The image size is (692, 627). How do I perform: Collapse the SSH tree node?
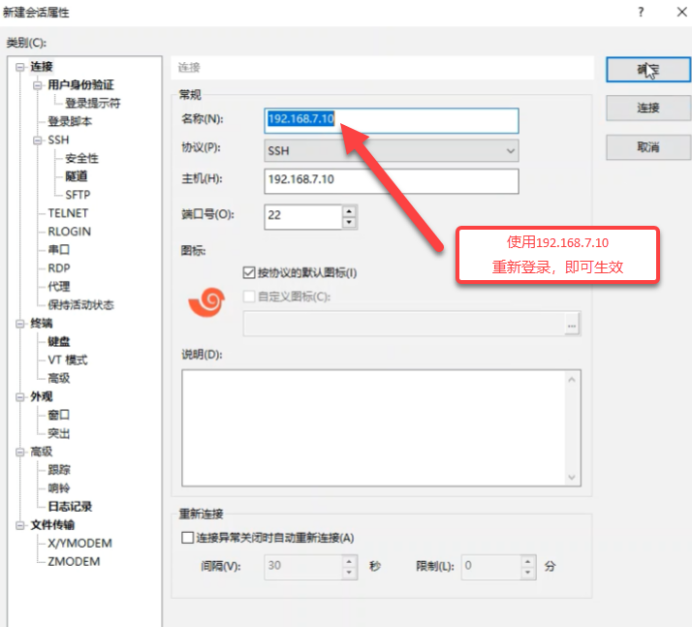pyautogui.click(x=38, y=140)
